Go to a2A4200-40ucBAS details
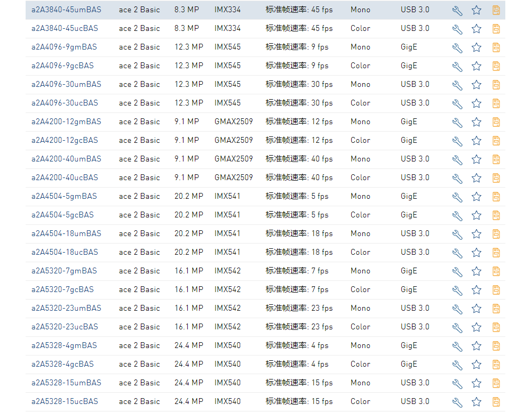532x412 pixels. pos(65,177)
